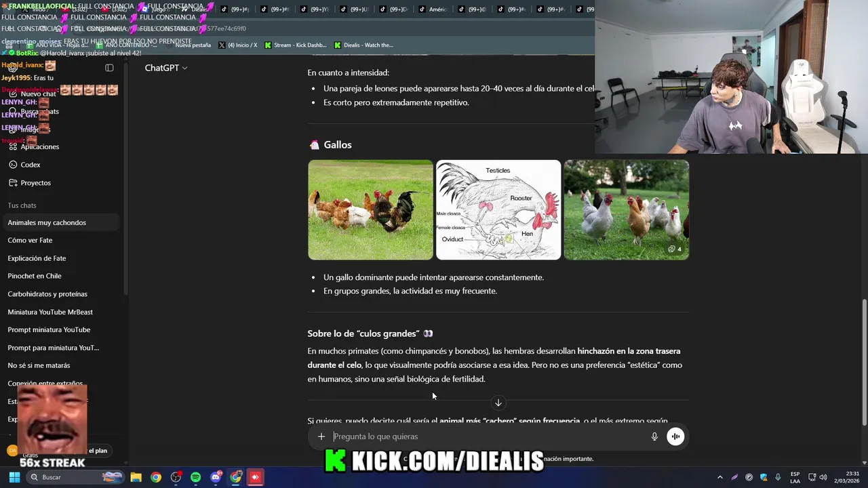The image size is (868, 488).
Task: Open Aplicaciones in the sidebar
Action: (x=39, y=146)
